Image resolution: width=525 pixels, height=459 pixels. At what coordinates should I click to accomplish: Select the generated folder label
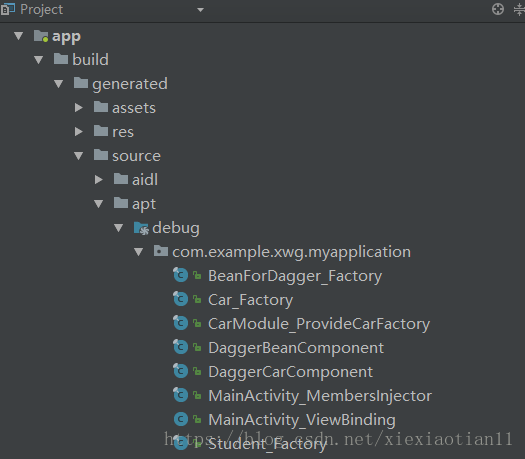coord(130,84)
